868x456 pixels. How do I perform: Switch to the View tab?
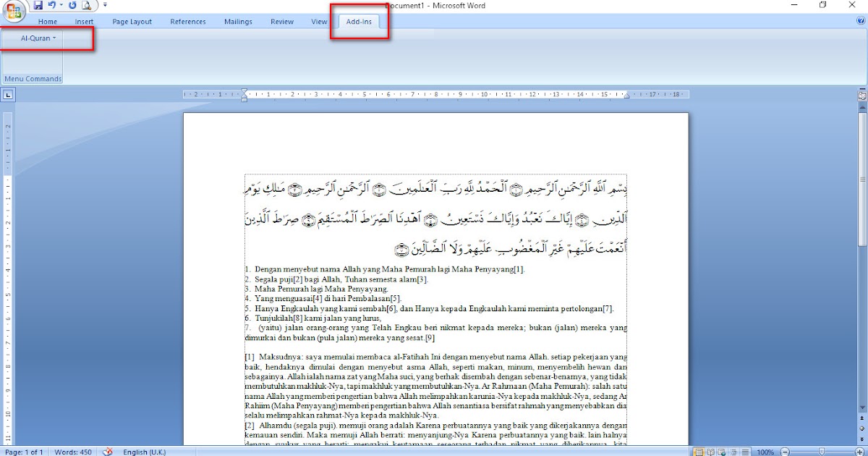pyautogui.click(x=319, y=22)
